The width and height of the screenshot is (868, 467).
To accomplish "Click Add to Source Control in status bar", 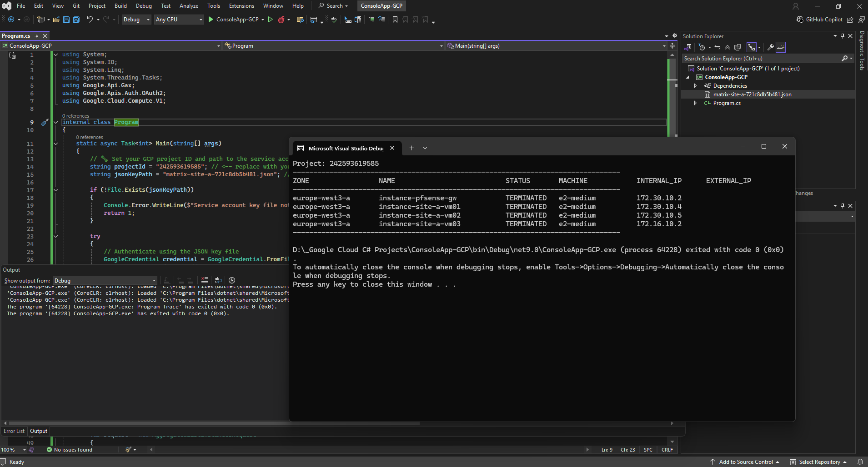I will 746,462.
